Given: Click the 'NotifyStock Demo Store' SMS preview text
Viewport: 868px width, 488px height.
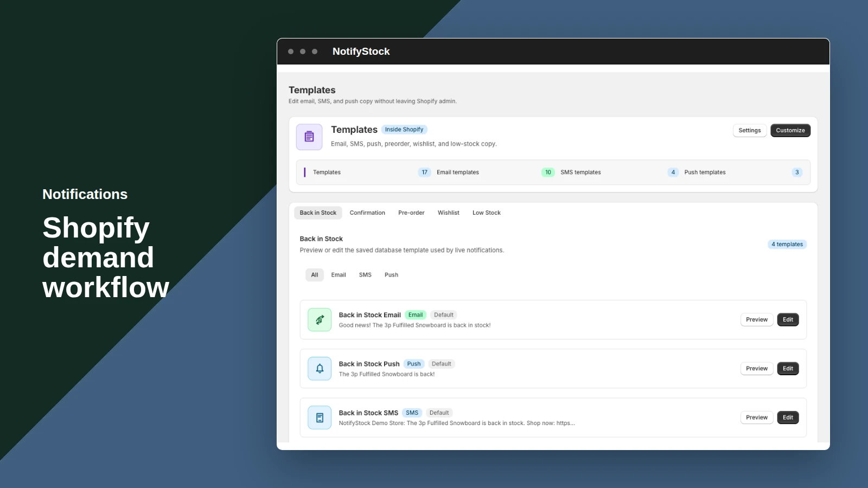Looking at the screenshot, I should click(x=457, y=423).
